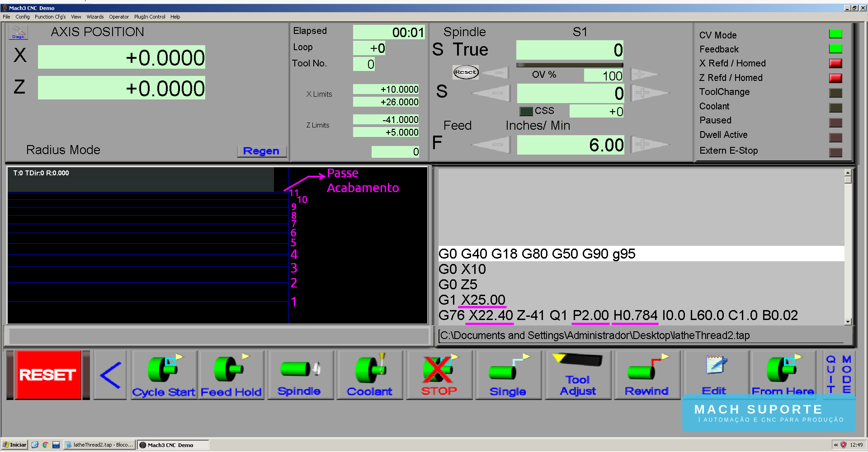
Task: Click the Paused LED indicator
Action: 835,123
